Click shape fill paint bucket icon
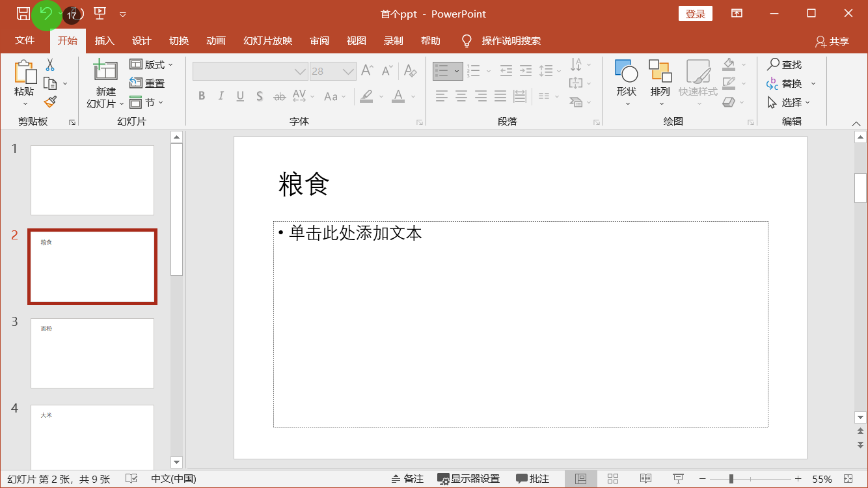Image resolution: width=868 pixels, height=488 pixels. tap(729, 64)
